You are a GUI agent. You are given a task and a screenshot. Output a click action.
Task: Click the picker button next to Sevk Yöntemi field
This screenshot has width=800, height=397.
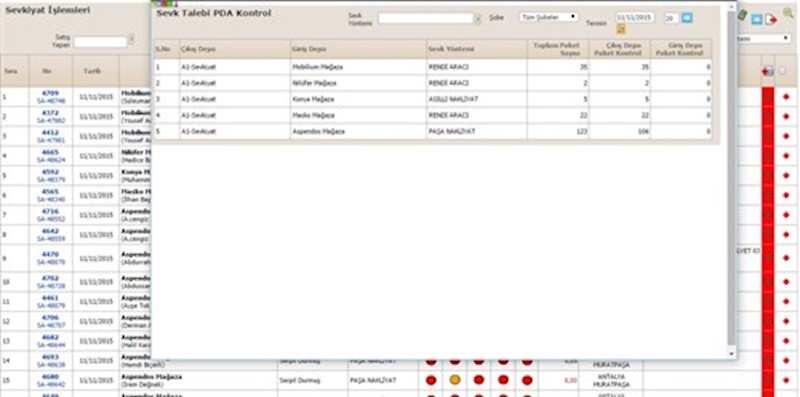478,19
